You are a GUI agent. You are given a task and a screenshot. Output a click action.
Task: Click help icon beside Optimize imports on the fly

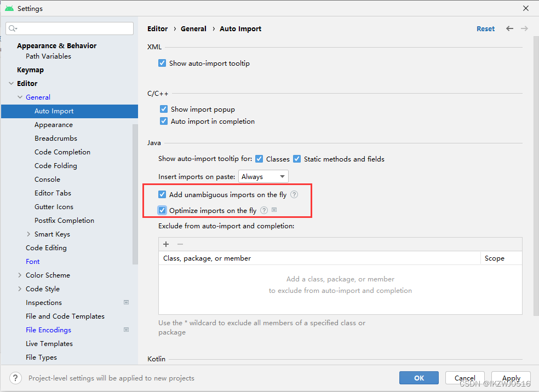coord(264,210)
